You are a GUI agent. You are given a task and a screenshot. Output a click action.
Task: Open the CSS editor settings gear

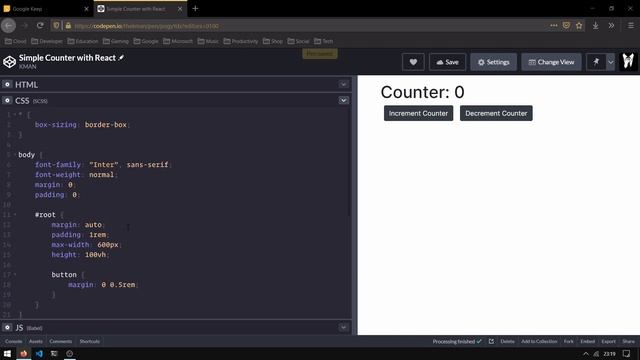point(7,100)
